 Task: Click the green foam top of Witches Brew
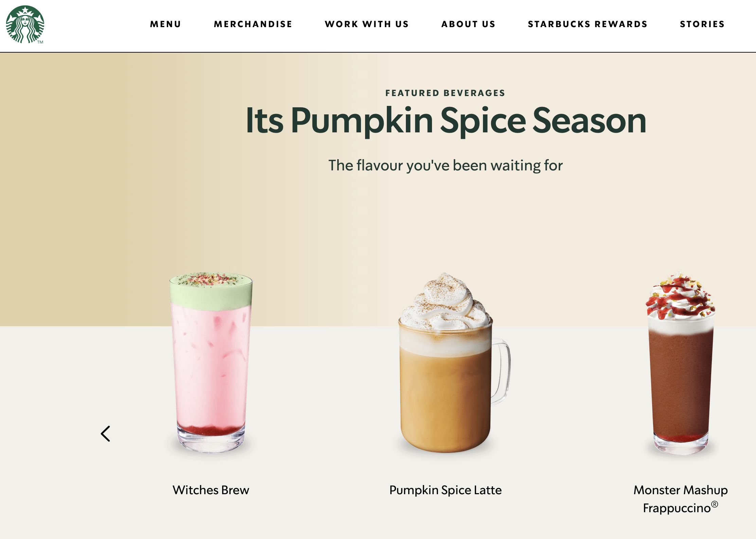click(211, 291)
